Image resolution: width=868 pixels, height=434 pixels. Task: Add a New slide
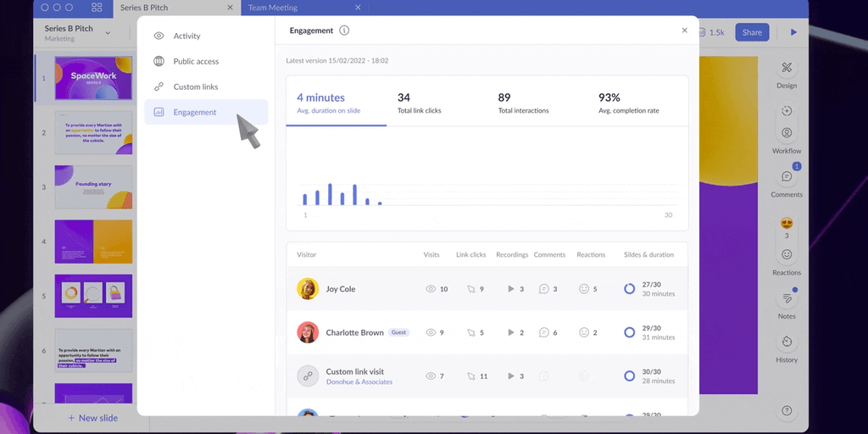pos(92,418)
